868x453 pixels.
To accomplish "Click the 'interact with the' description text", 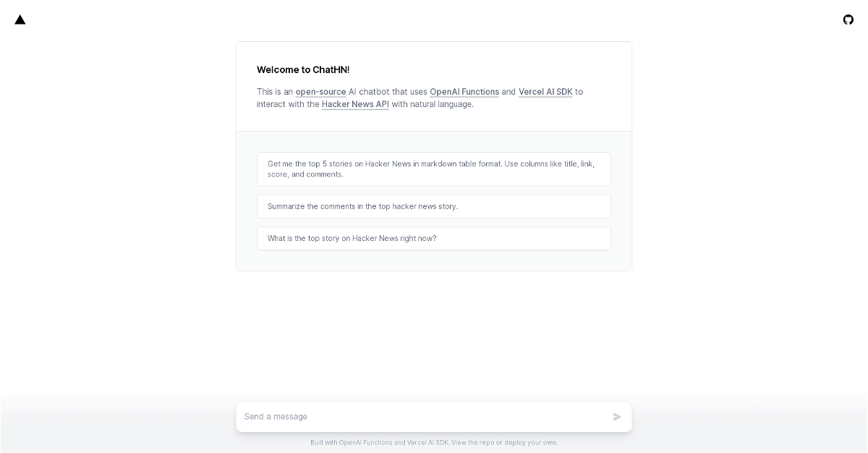I will point(288,104).
